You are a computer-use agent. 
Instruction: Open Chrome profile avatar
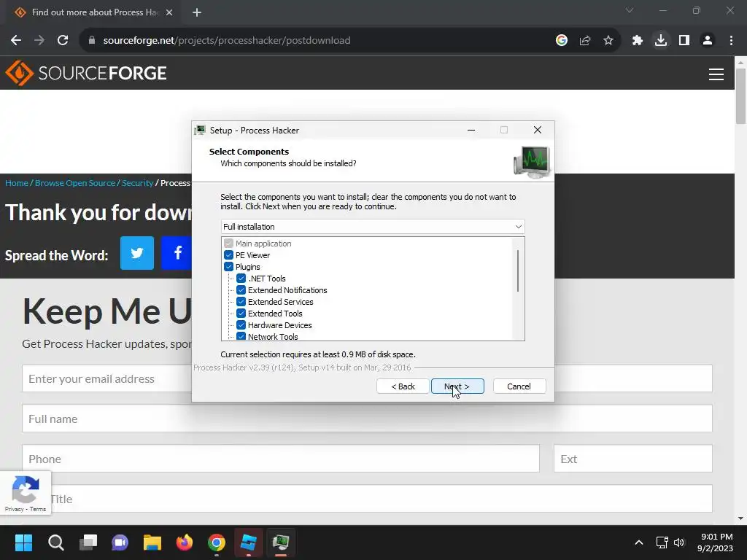point(708,41)
